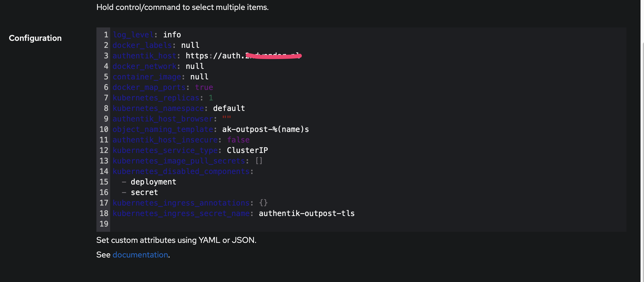Click the documentation link
This screenshot has width=644, height=282.
[x=140, y=255]
